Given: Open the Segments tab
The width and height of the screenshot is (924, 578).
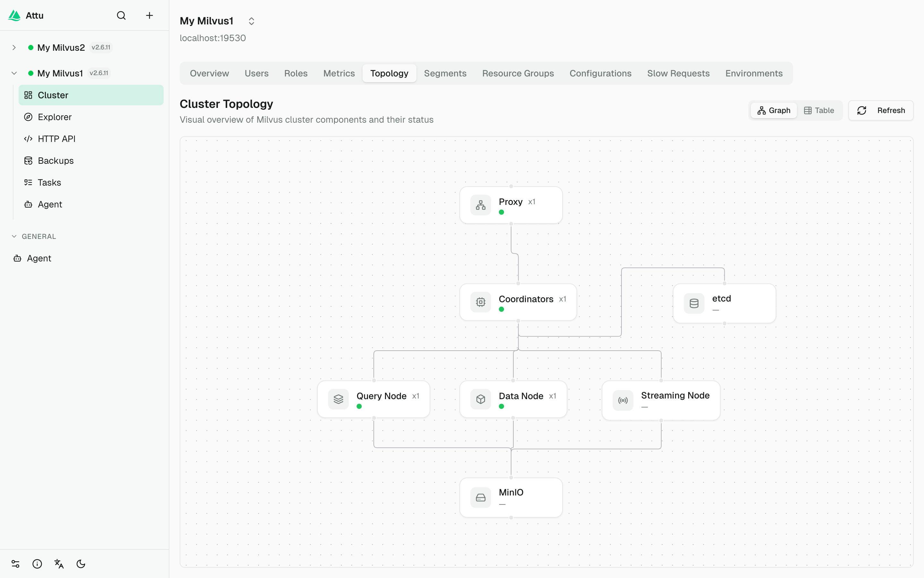Looking at the screenshot, I should 445,73.
